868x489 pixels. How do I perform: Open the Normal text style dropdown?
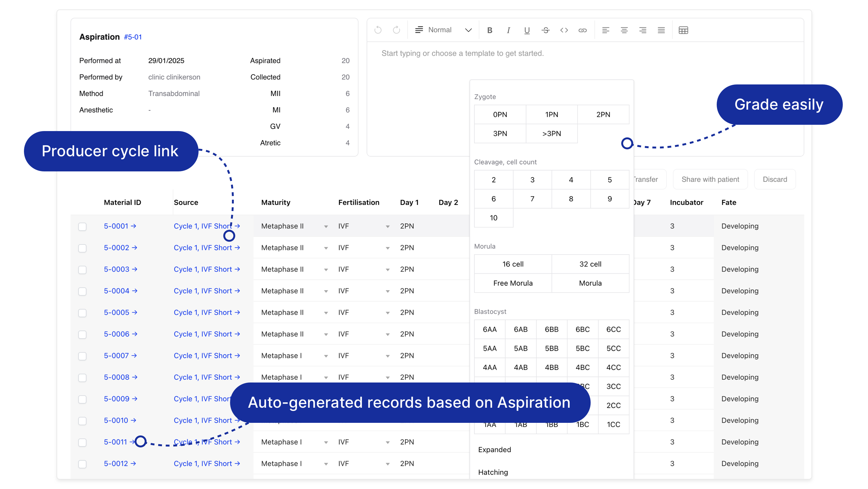tap(443, 30)
